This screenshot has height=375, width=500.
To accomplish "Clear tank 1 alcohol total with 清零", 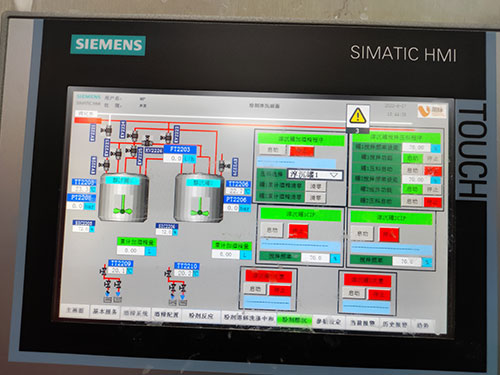I will point(316,186).
